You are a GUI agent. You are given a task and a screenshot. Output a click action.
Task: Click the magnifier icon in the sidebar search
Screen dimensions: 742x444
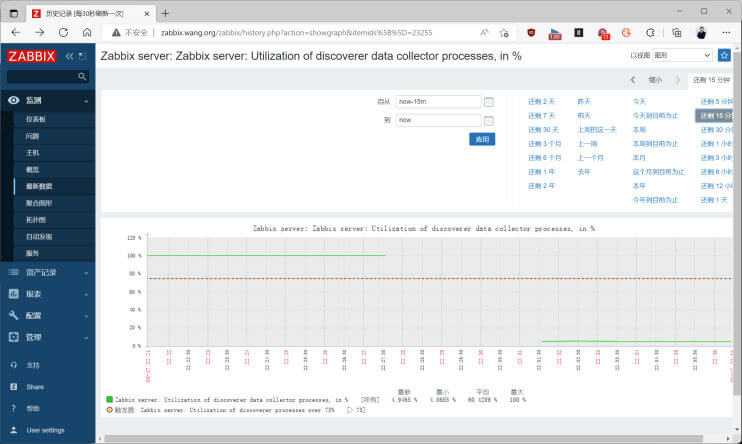[82, 76]
